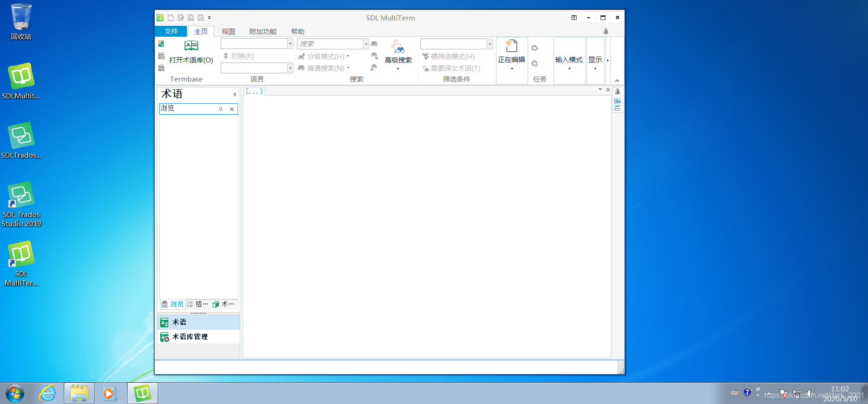The width and height of the screenshot is (868, 404).
Task: Click the ribbon display options window button
Action: click(574, 18)
